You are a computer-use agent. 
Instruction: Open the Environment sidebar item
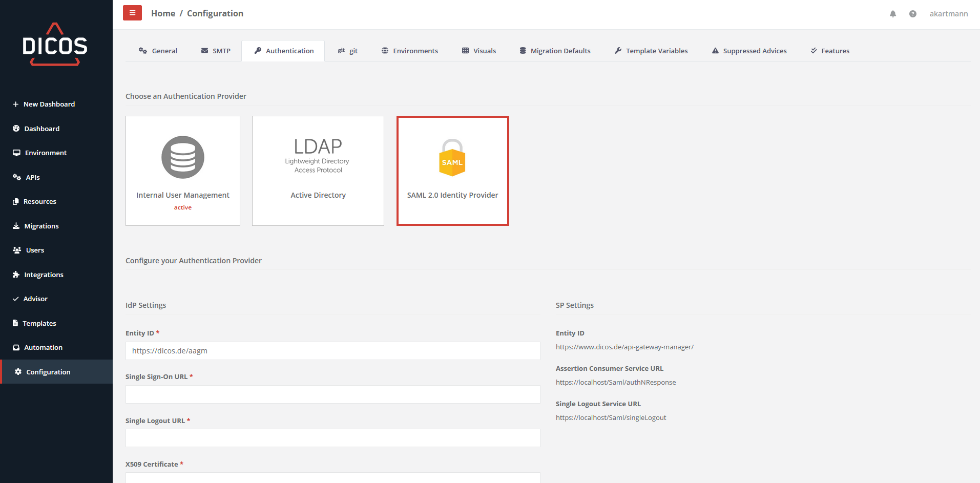click(45, 153)
